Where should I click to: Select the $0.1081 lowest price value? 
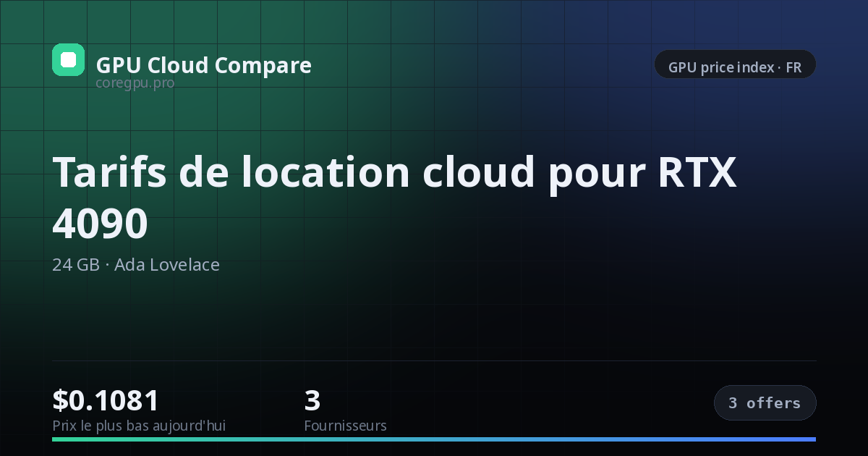(106, 400)
